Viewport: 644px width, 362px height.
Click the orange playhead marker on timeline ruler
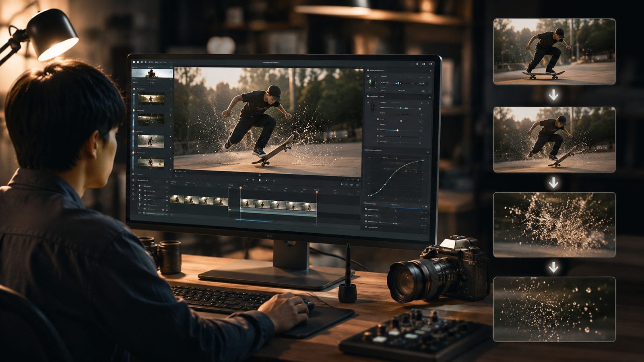(x=240, y=188)
